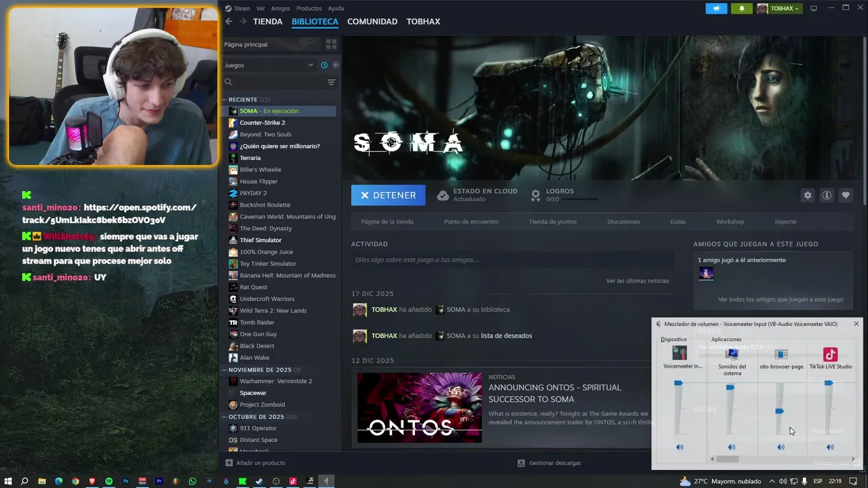
Task: Click Voicemeeter Input device icon in mixer
Action: (679, 353)
